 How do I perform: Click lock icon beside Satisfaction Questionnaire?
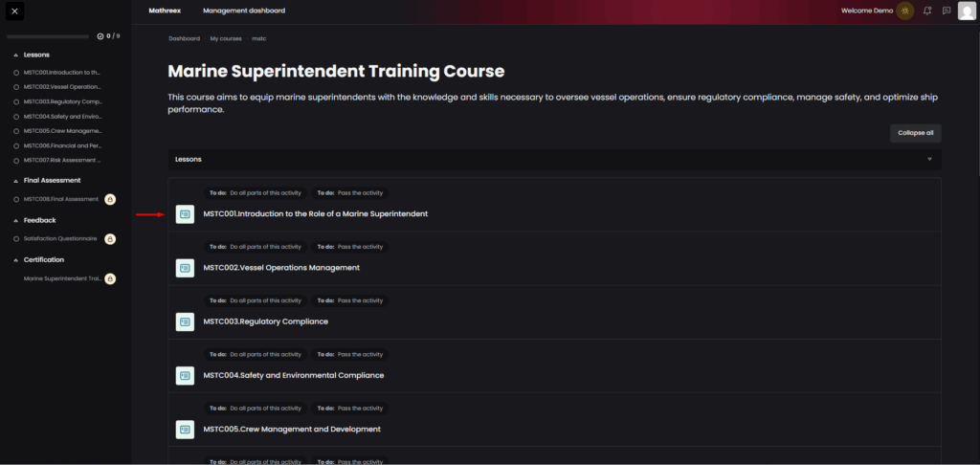(x=110, y=239)
